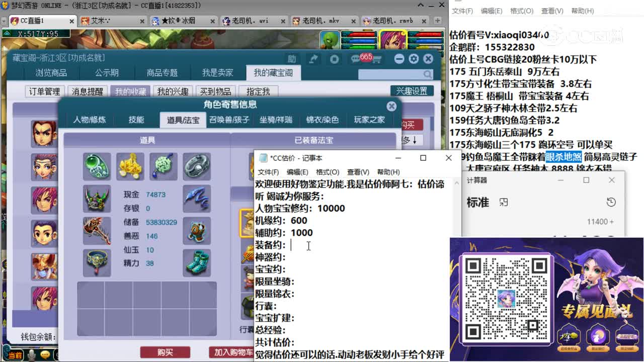644x362 pixels.
Task: Click the gold coins item icon
Action: [130, 165]
